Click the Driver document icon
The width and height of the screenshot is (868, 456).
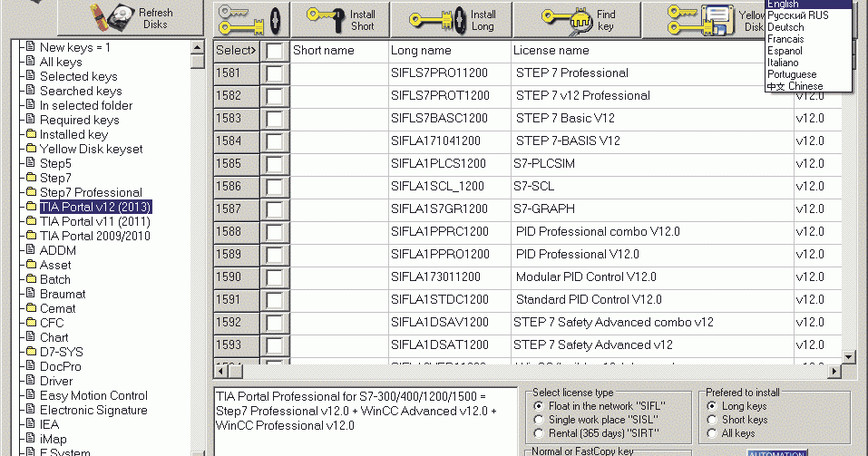click(x=31, y=380)
